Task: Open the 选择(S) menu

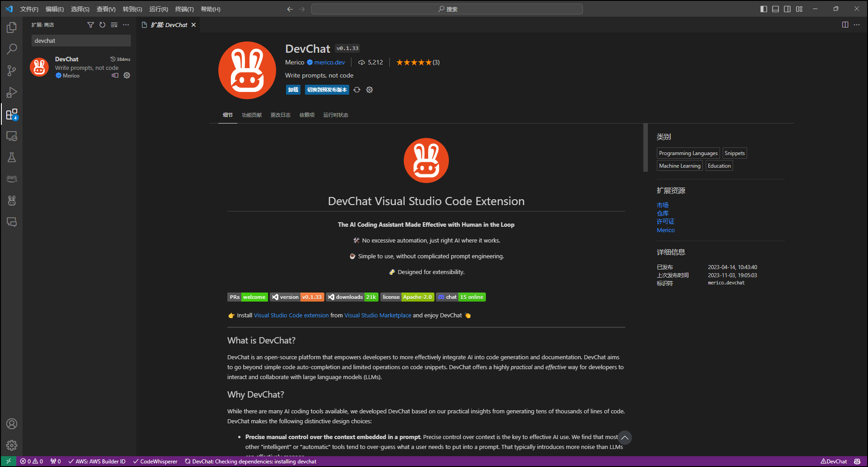Action: [x=80, y=9]
